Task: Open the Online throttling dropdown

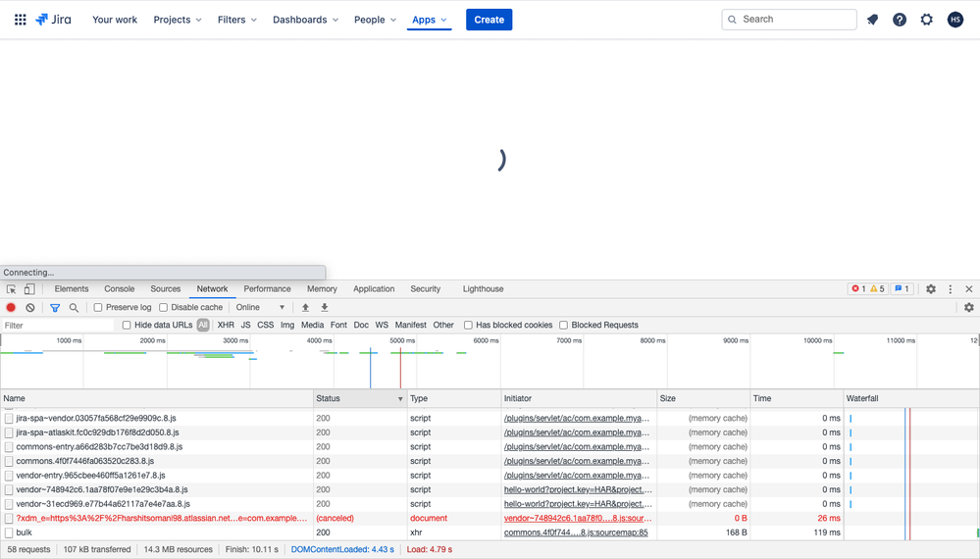Action: click(260, 308)
